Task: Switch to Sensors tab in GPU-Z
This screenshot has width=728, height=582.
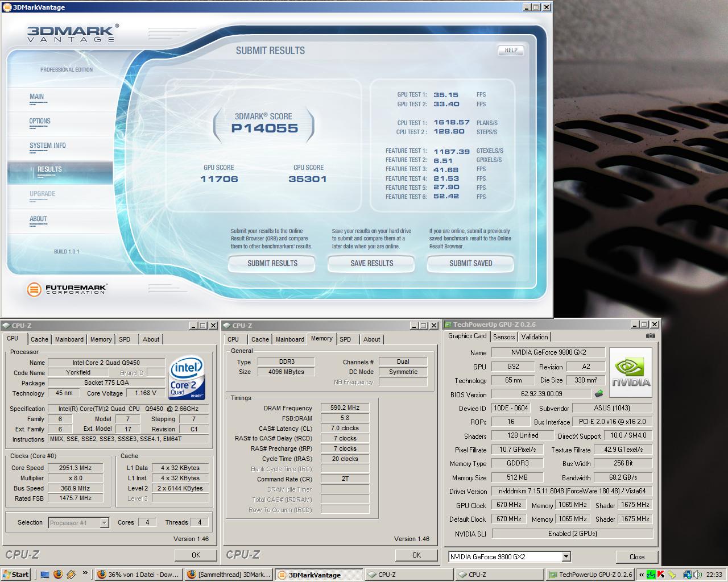Action: tap(504, 337)
